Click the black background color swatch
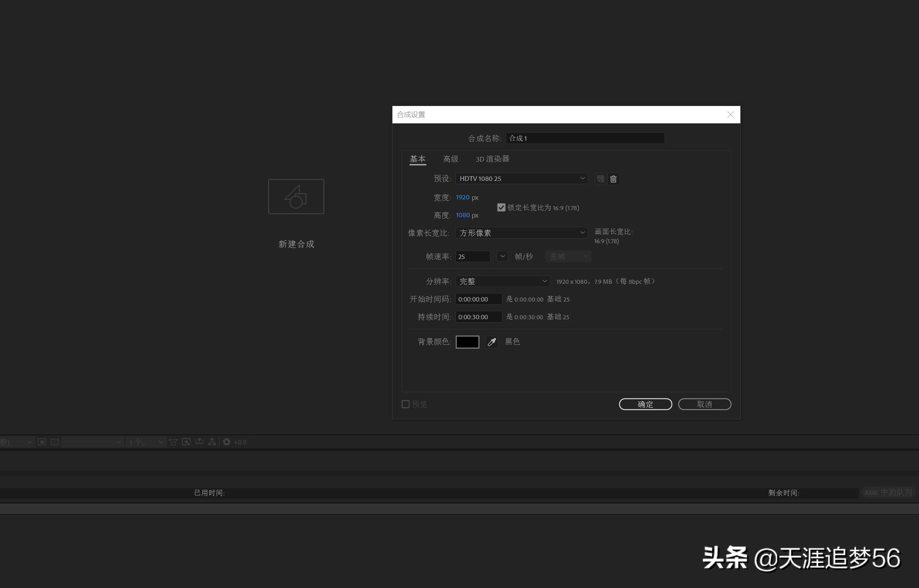This screenshot has width=919, height=588. pos(467,342)
